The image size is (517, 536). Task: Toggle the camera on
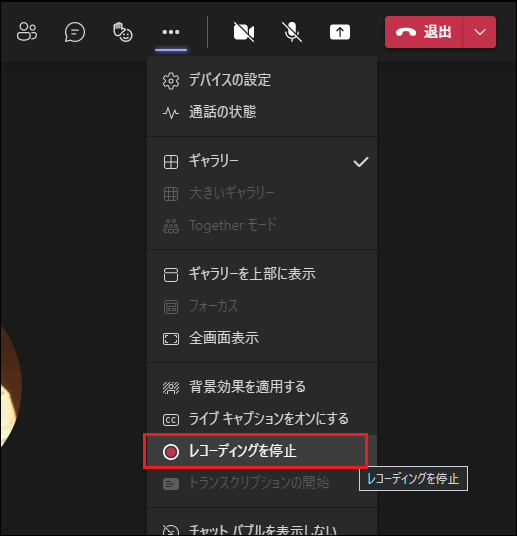click(x=244, y=32)
